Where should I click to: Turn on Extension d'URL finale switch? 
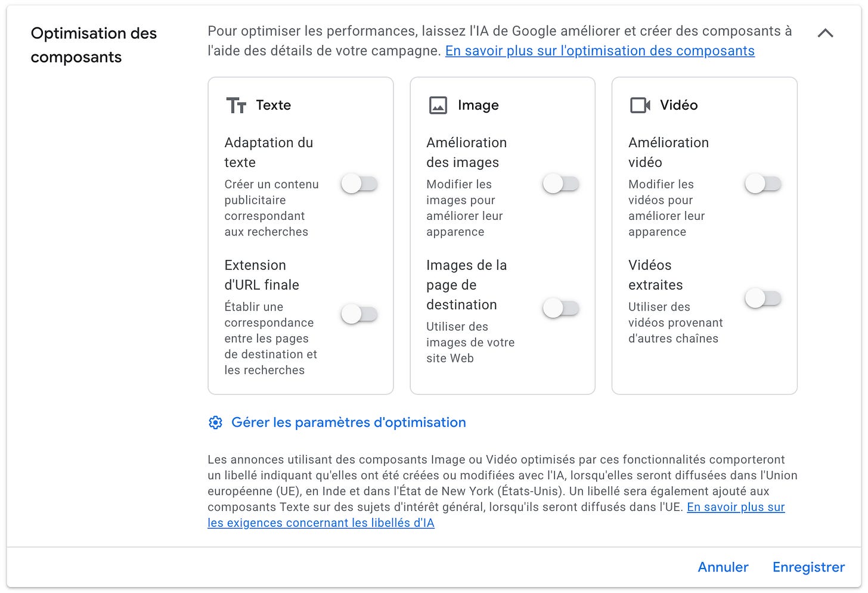pos(359,313)
